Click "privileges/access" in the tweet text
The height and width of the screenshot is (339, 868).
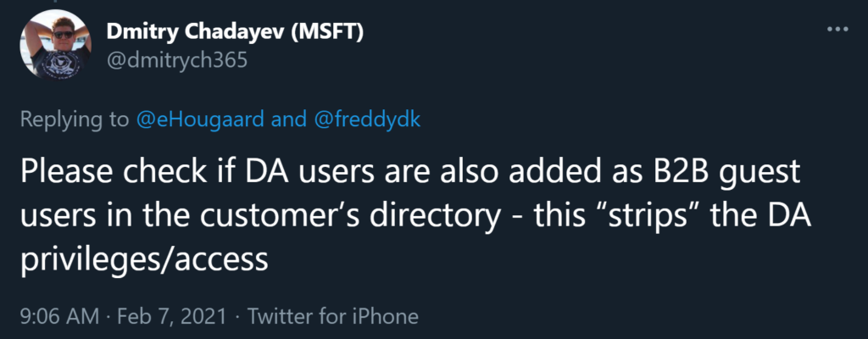144,258
